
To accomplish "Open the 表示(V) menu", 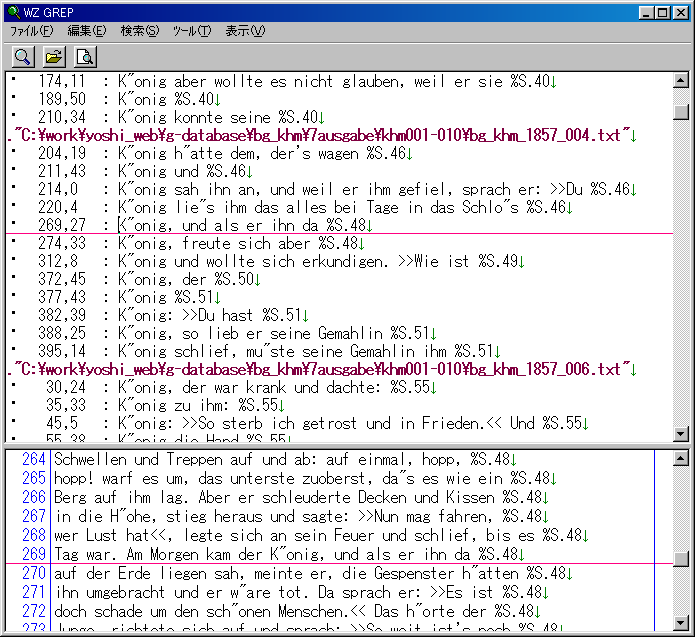I will tap(245, 31).
